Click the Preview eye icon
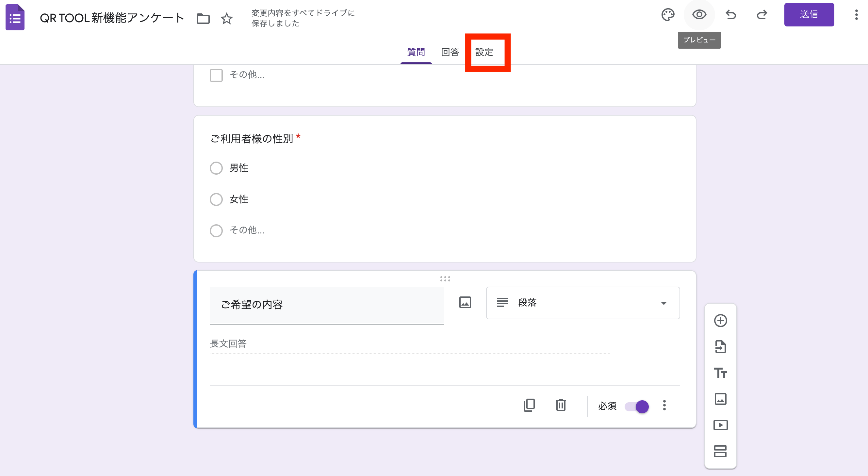 tap(698, 14)
